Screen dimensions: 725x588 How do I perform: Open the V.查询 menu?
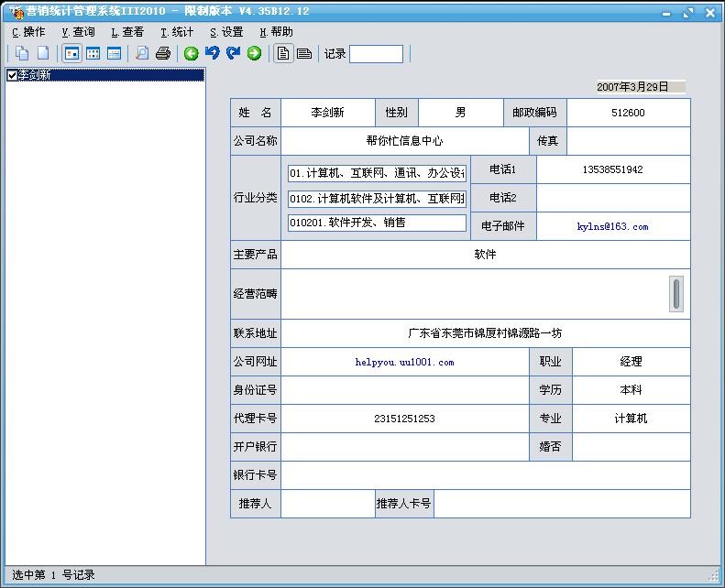[78, 32]
